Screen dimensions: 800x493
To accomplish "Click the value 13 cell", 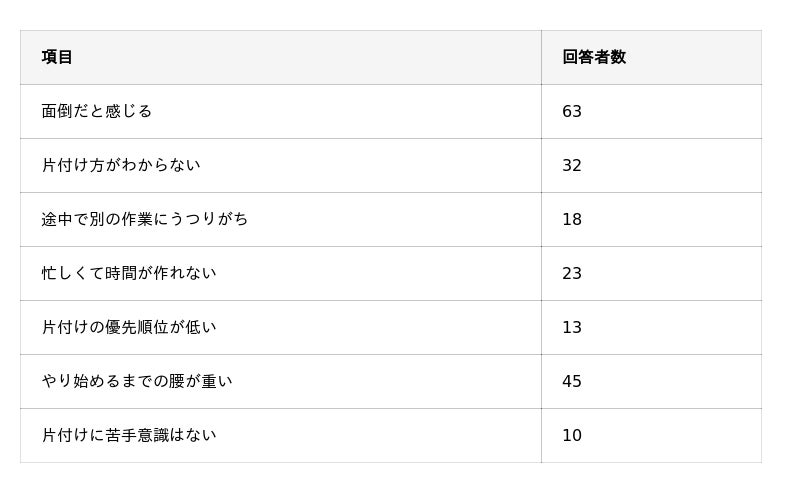I will (572, 327).
